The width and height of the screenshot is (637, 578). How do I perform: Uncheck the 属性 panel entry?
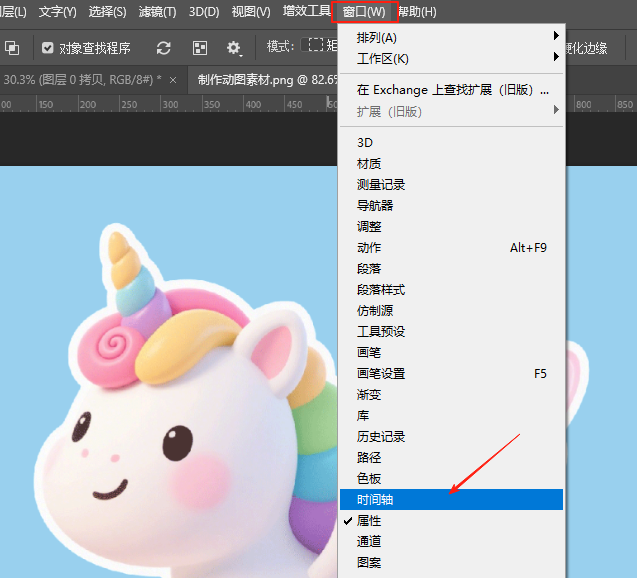[451, 521]
